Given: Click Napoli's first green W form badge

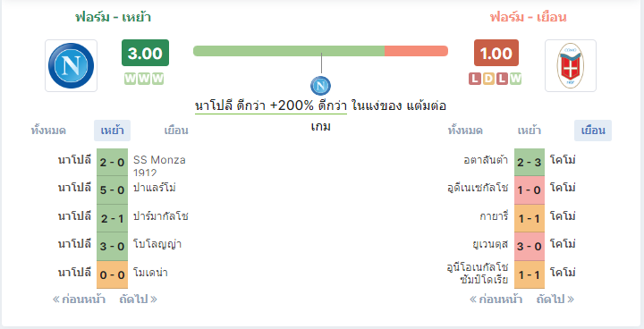Looking at the screenshot, I should (x=131, y=79).
